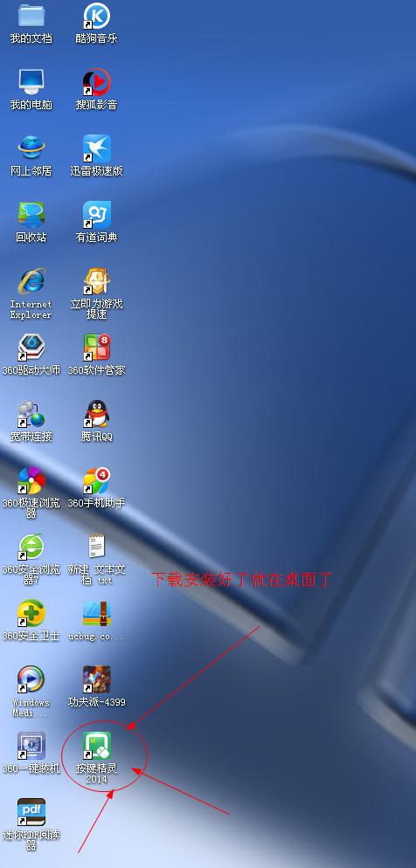Click the 360一键装机 icon
The width and height of the screenshot is (416, 868).
point(31,747)
